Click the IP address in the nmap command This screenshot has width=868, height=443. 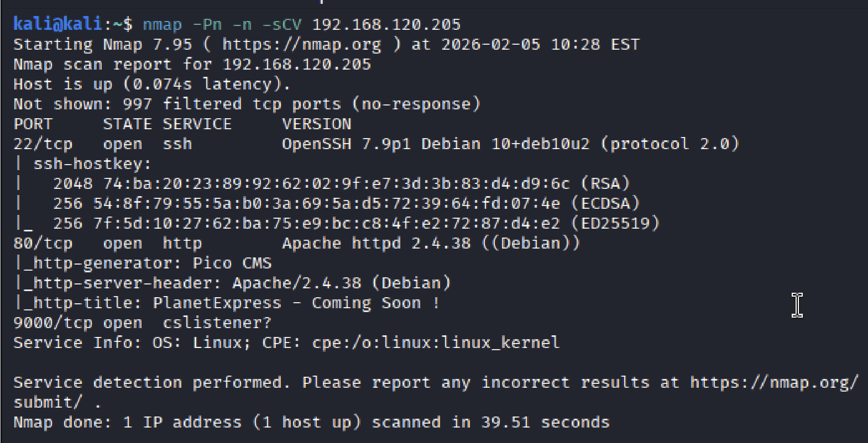point(386,24)
